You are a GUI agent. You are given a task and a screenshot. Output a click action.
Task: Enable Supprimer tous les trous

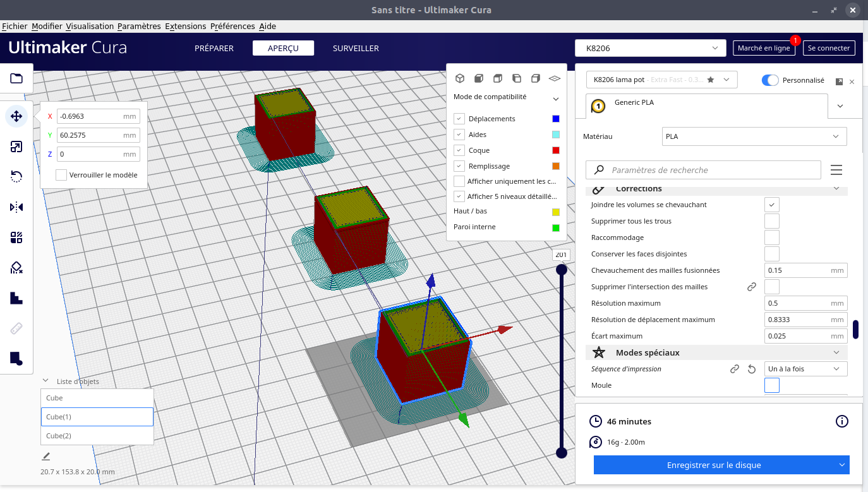coord(771,221)
